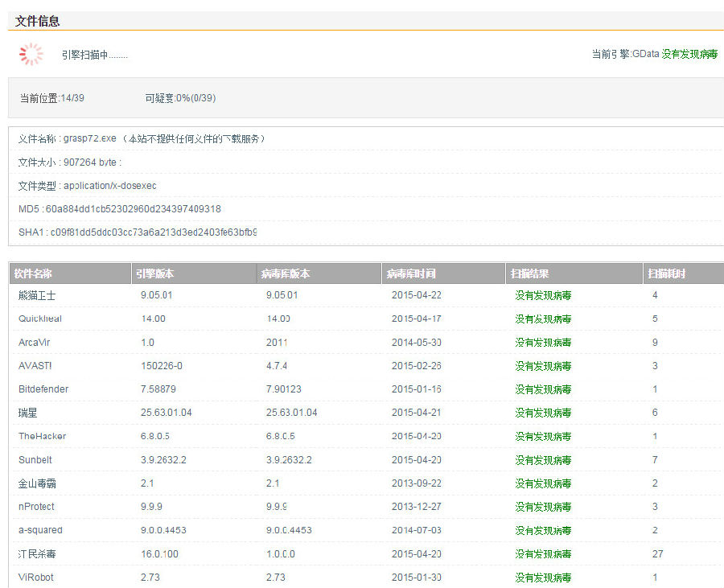Click the application/x-dosexec file type line
Viewport: 724px width, 588px height.
87,186
